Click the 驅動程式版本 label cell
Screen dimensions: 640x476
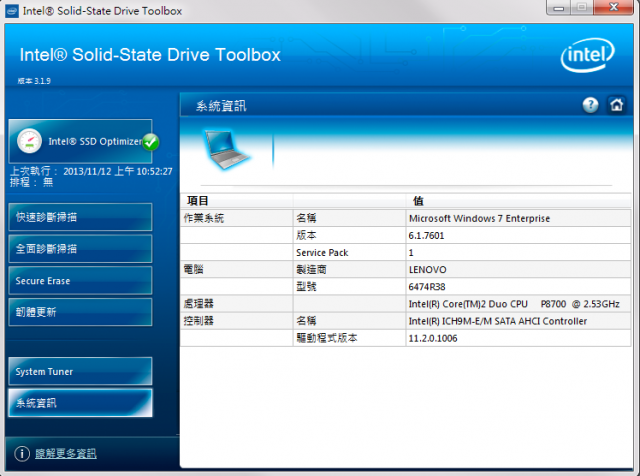point(349,338)
